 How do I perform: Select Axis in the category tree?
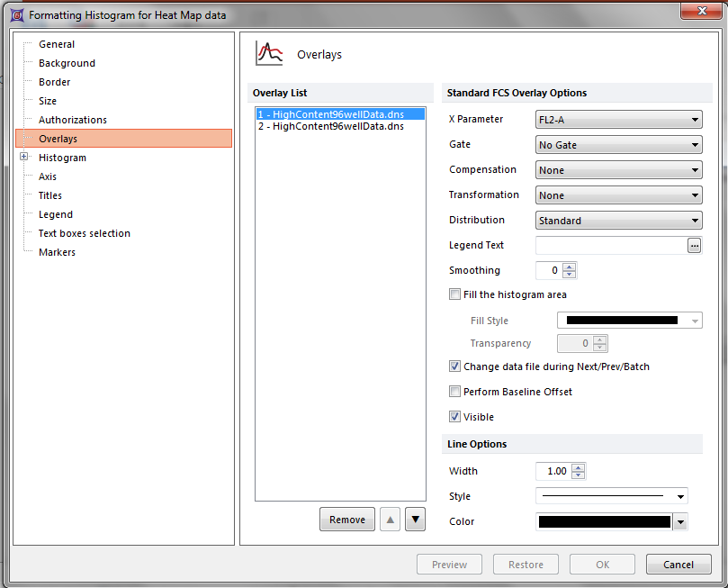(48, 176)
